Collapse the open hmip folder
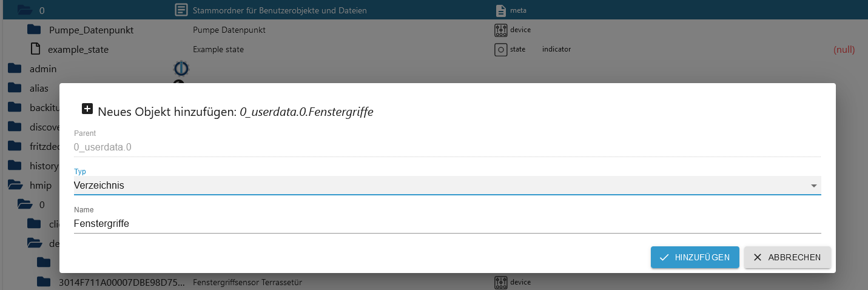Image resolution: width=868 pixels, height=290 pixels. pos(15,185)
